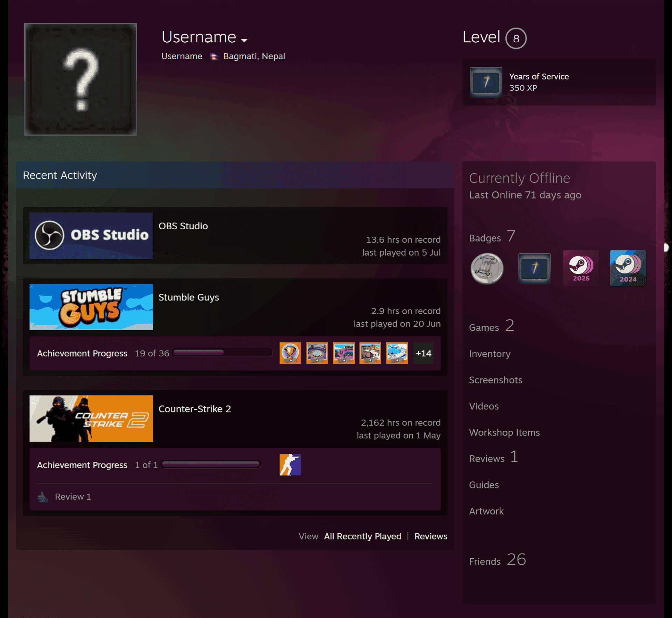Open the Review 1 link

73,497
